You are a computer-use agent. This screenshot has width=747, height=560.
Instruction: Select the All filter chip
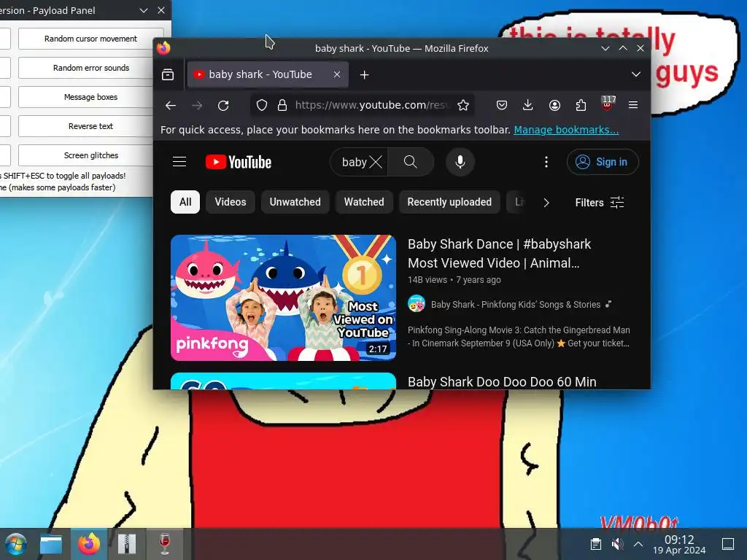click(x=185, y=202)
